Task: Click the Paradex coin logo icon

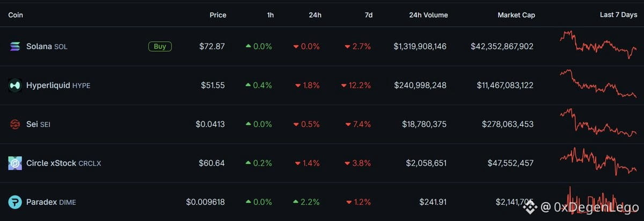Action: click(15, 202)
